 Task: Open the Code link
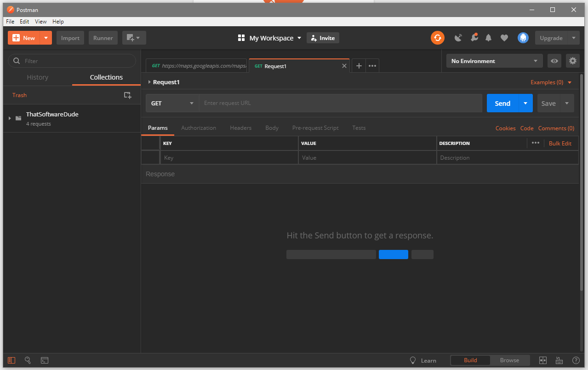[x=527, y=128]
